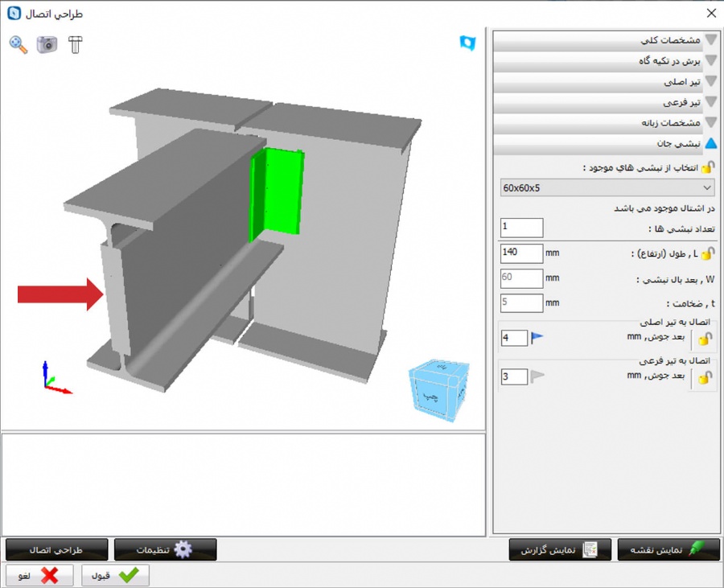Toggle the lock for L length (height)

pos(707,253)
